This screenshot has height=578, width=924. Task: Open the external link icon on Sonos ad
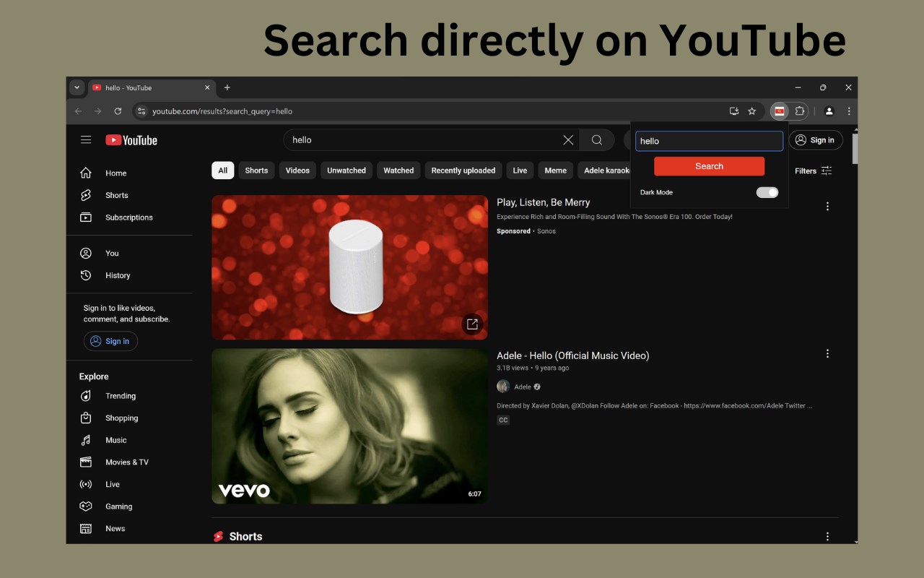(x=472, y=324)
